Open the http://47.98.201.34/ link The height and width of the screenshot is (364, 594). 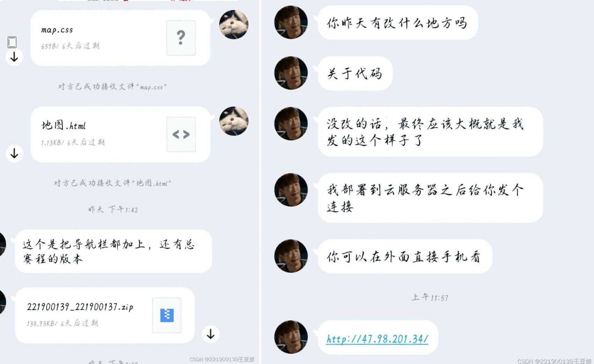(x=377, y=339)
